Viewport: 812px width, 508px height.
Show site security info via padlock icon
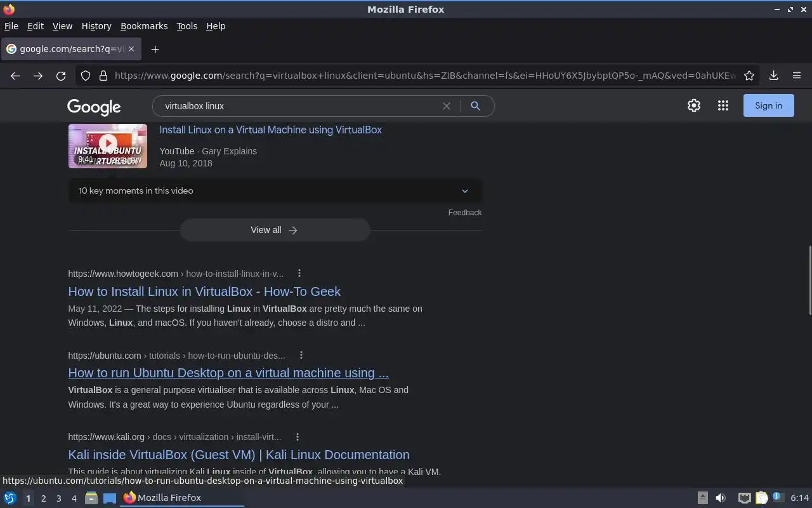pos(103,76)
